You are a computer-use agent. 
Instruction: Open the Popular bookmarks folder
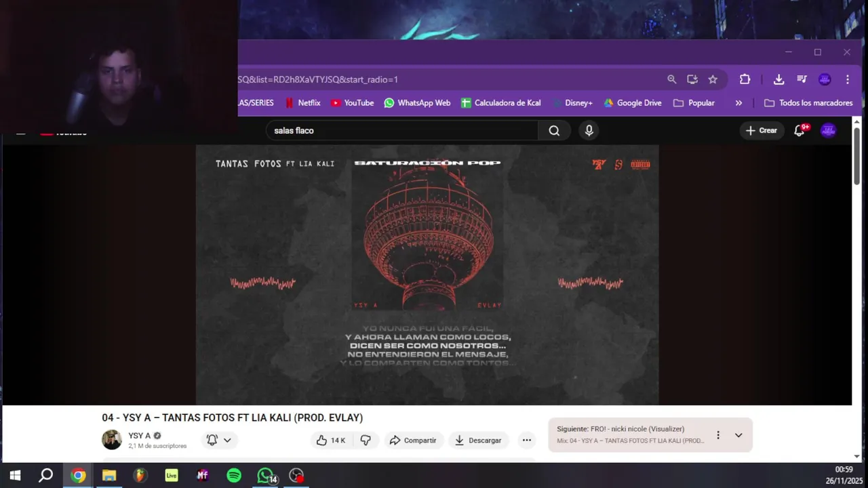[694, 103]
